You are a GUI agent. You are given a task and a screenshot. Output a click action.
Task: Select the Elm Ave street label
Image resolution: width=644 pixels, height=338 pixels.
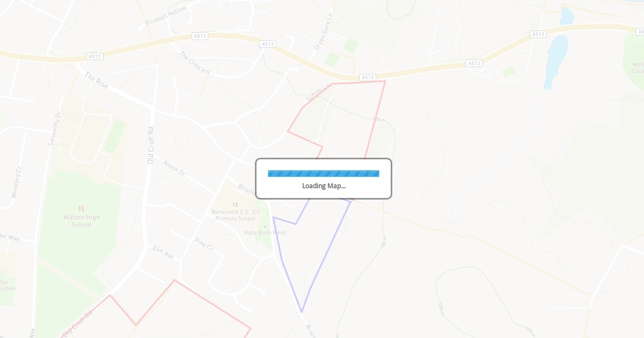[163, 252]
